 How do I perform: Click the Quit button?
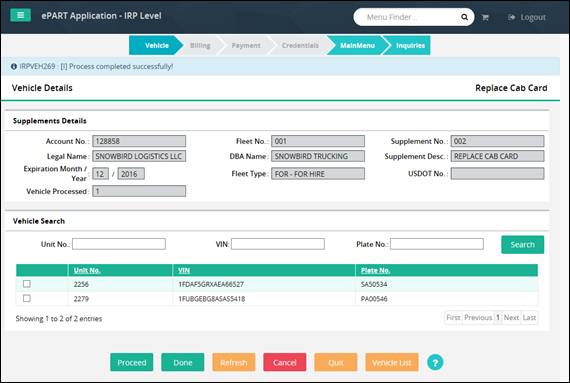tap(336, 362)
